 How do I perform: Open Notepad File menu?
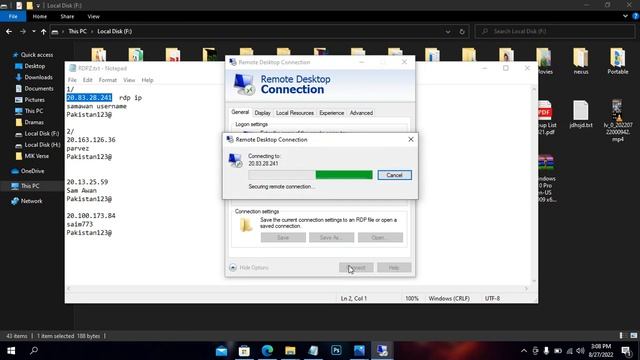72,80
